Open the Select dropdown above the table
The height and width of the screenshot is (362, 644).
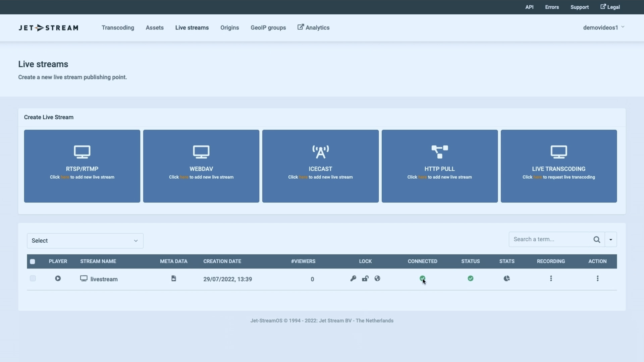pyautogui.click(x=85, y=240)
